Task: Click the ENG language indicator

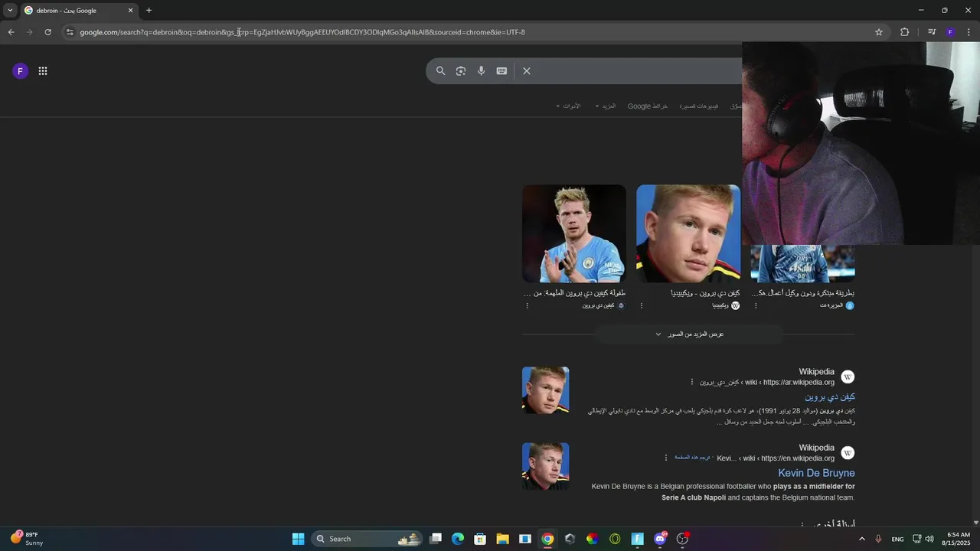Action: [897, 539]
